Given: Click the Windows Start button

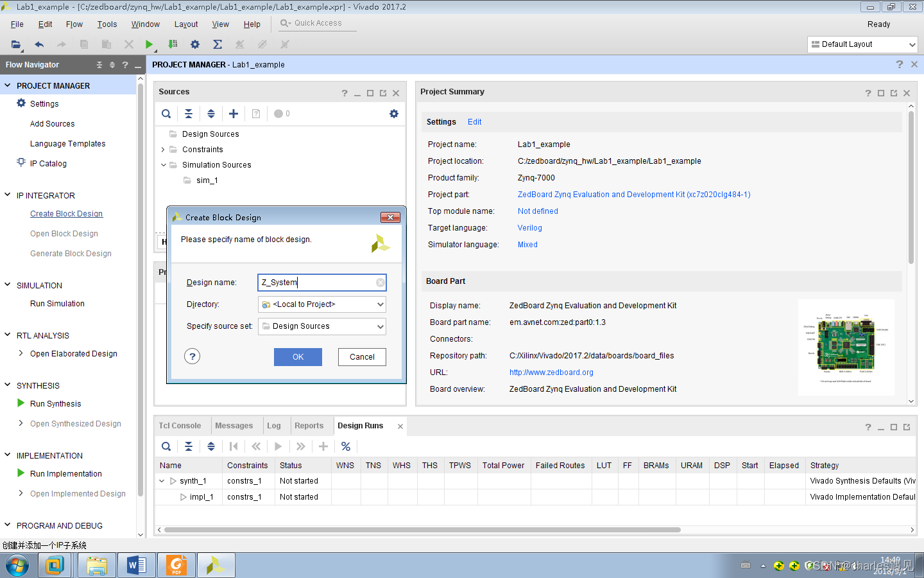Looking at the screenshot, I should coord(17,566).
